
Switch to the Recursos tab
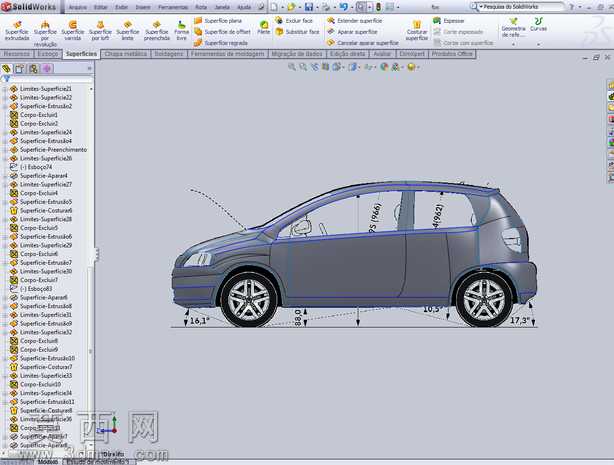(16, 54)
